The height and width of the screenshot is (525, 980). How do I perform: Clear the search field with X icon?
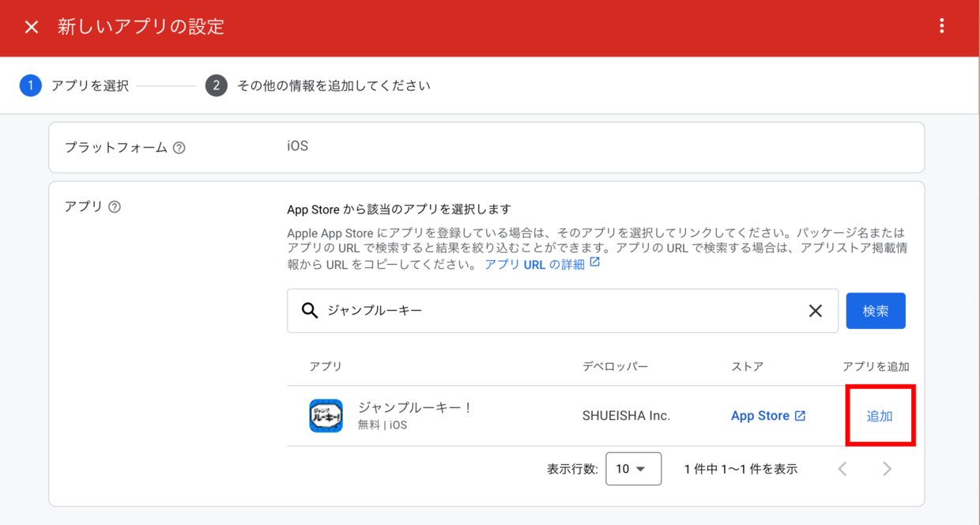click(816, 312)
